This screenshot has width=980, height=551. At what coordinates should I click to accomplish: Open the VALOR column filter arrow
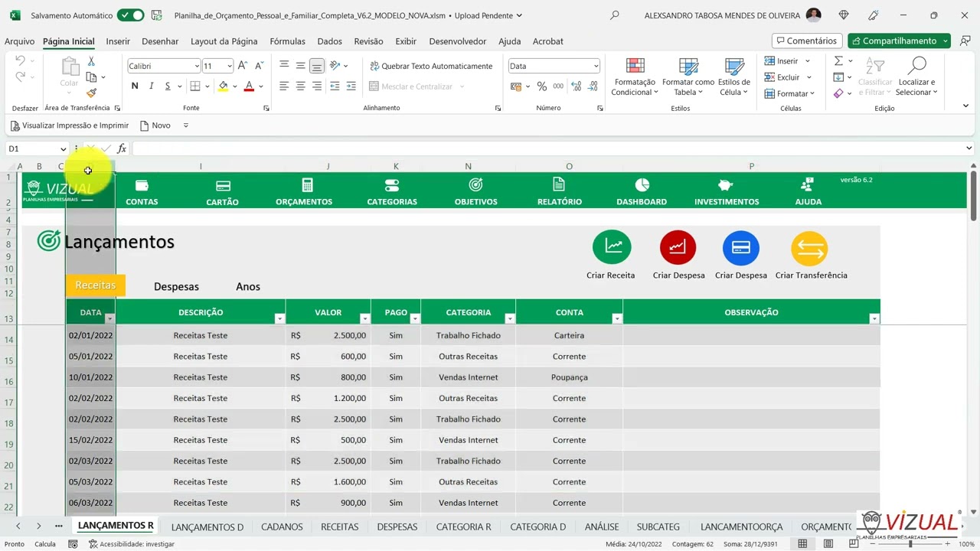click(364, 318)
